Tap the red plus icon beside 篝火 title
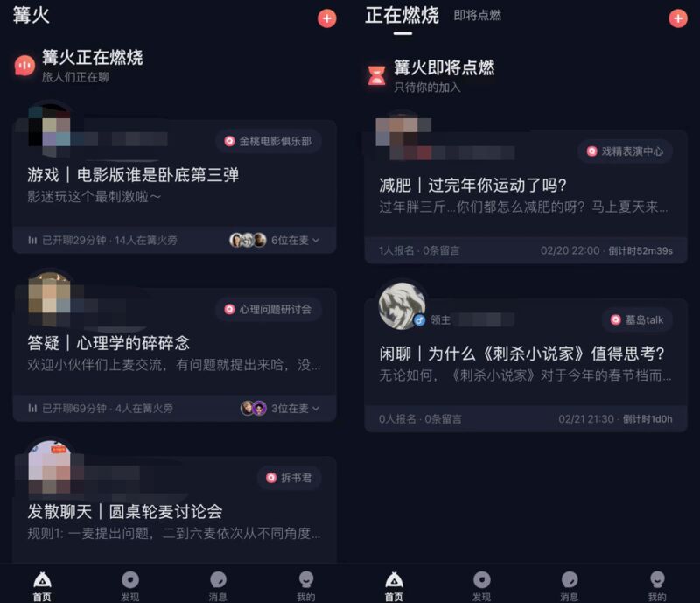Image resolution: width=700 pixels, height=603 pixels. [x=326, y=18]
